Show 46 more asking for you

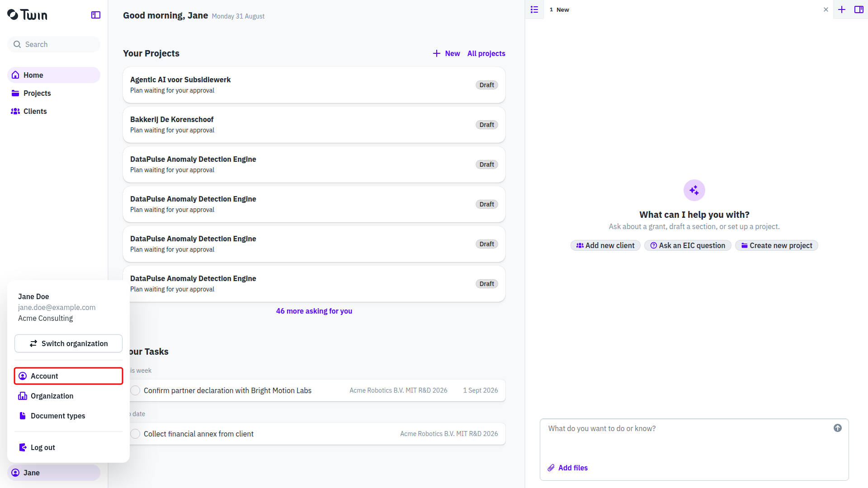point(314,311)
